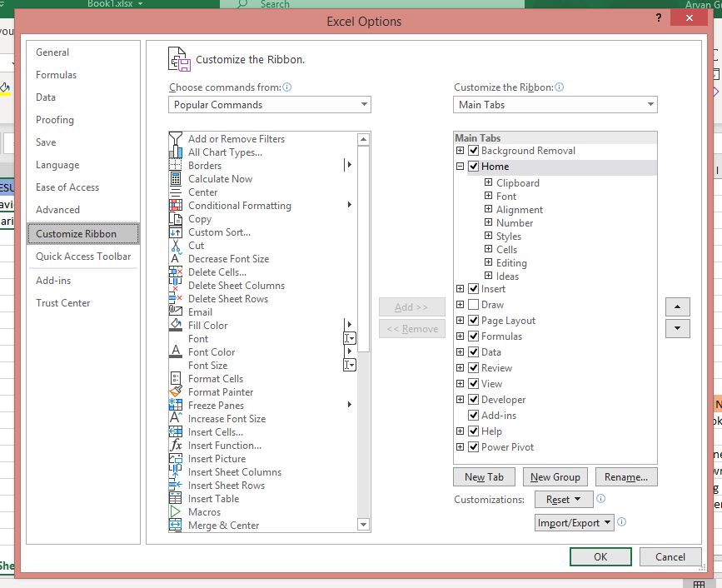Open the Popular Commands dropdown
Image resolution: width=722 pixels, height=588 pixels.
coord(269,104)
